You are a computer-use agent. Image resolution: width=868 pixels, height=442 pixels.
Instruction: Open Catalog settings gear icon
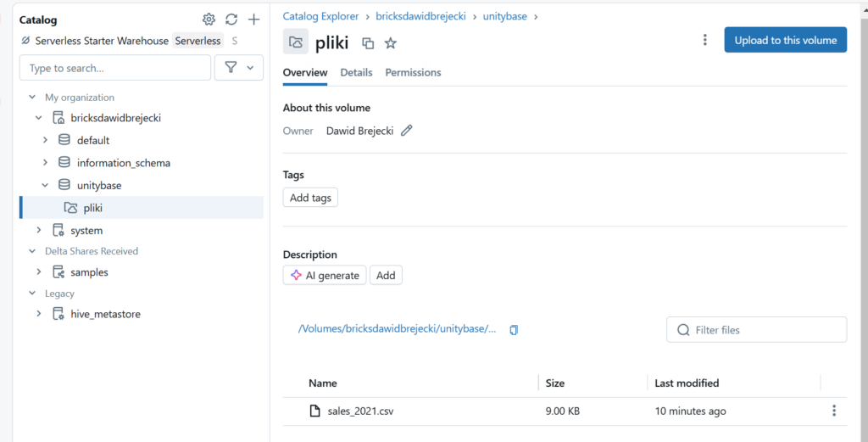(x=209, y=20)
